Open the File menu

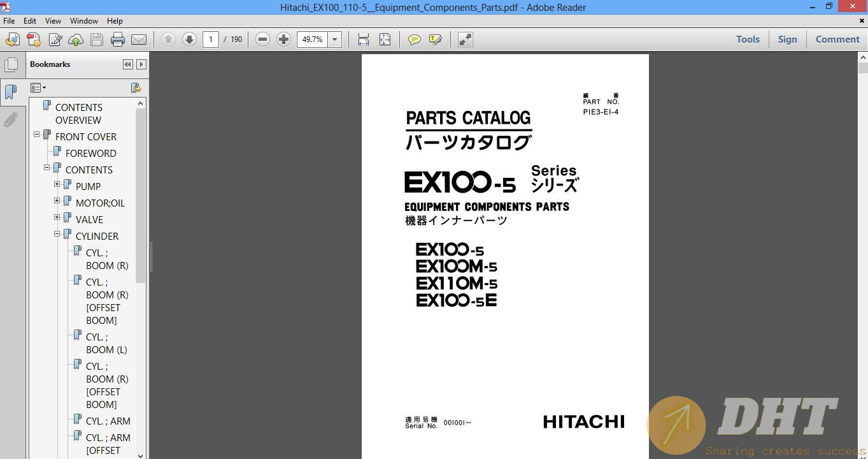9,21
